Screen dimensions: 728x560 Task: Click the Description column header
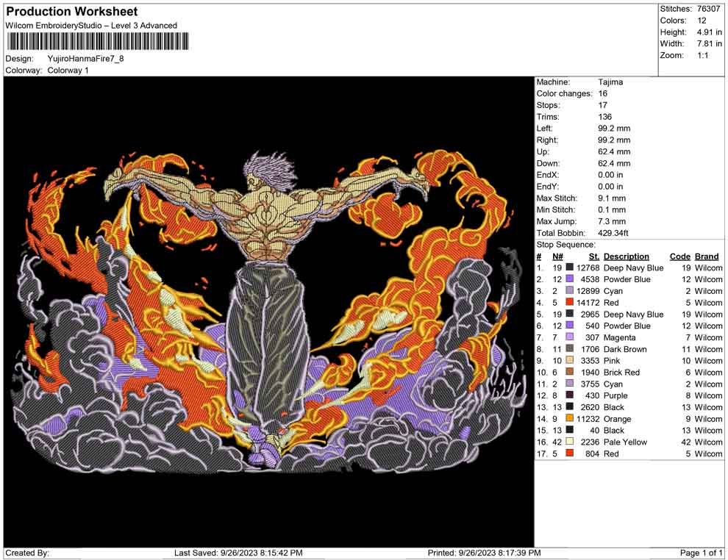(x=626, y=256)
